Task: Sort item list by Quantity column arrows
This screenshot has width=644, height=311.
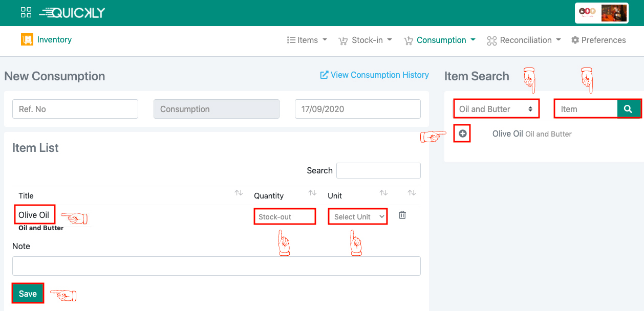Action: (x=312, y=193)
